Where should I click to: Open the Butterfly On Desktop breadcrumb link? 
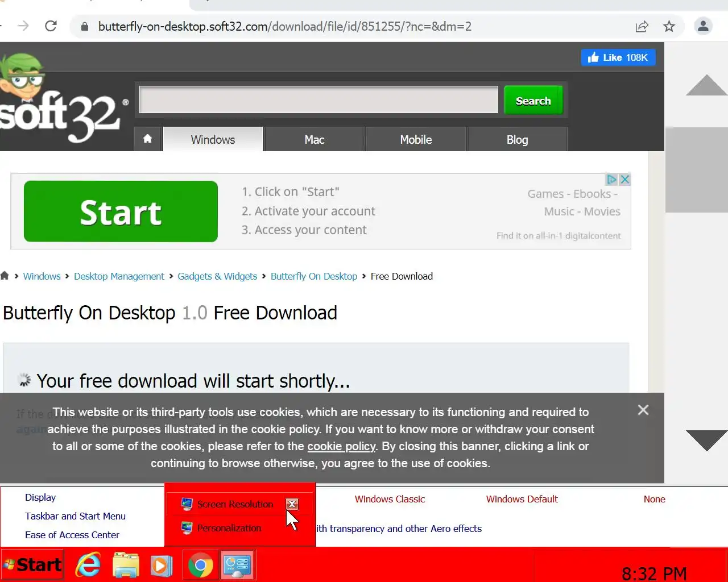(314, 276)
